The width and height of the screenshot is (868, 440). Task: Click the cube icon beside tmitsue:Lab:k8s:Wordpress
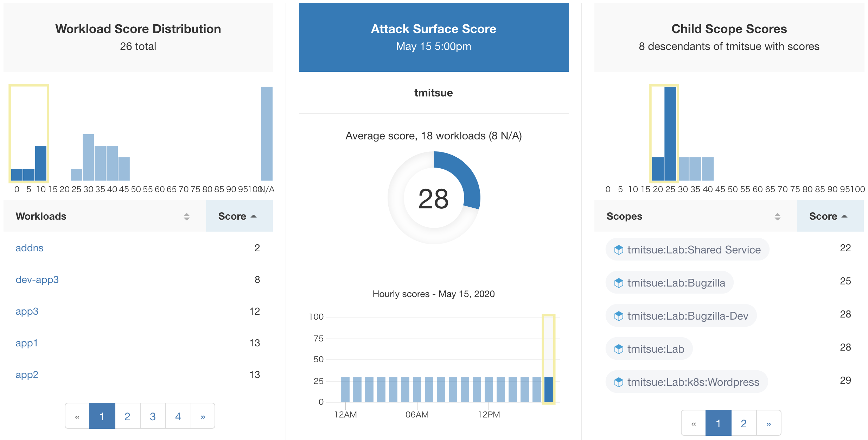coord(620,382)
